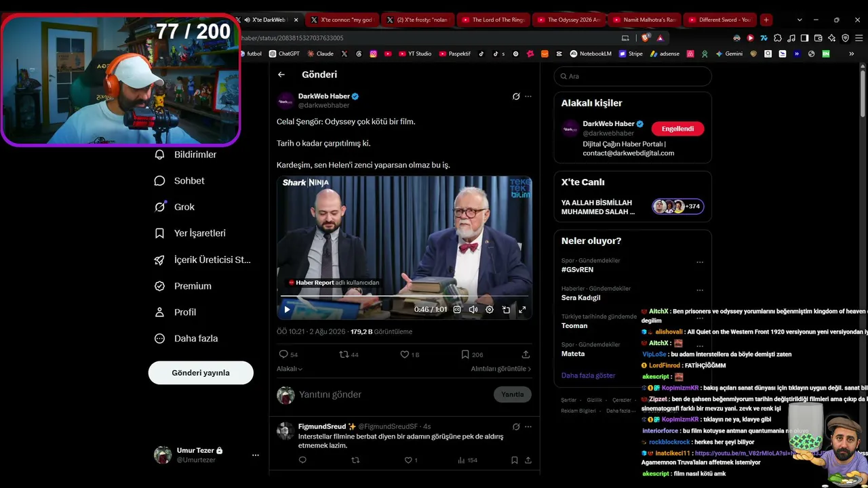Open Brave Shields icon in address bar
This screenshot has width=868, height=488.
click(x=645, y=38)
